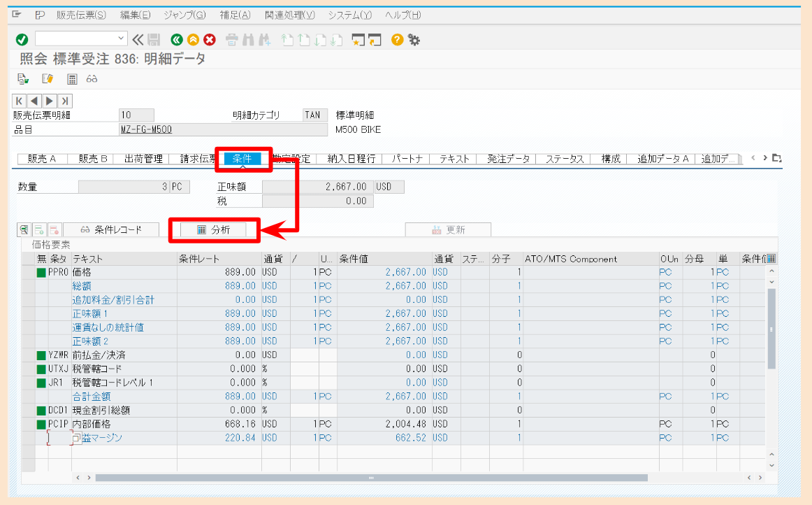Click the next item arrow icon
Image resolution: width=812 pixels, height=505 pixels.
[x=48, y=100]
